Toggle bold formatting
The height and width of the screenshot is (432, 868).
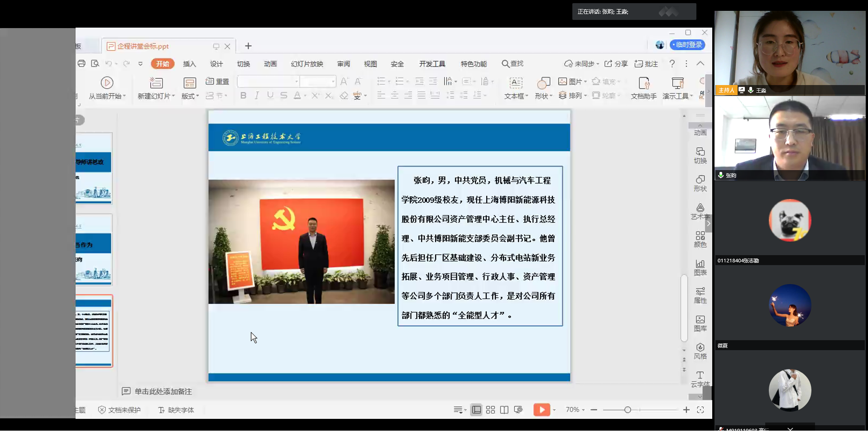click(x=243, y=95)
